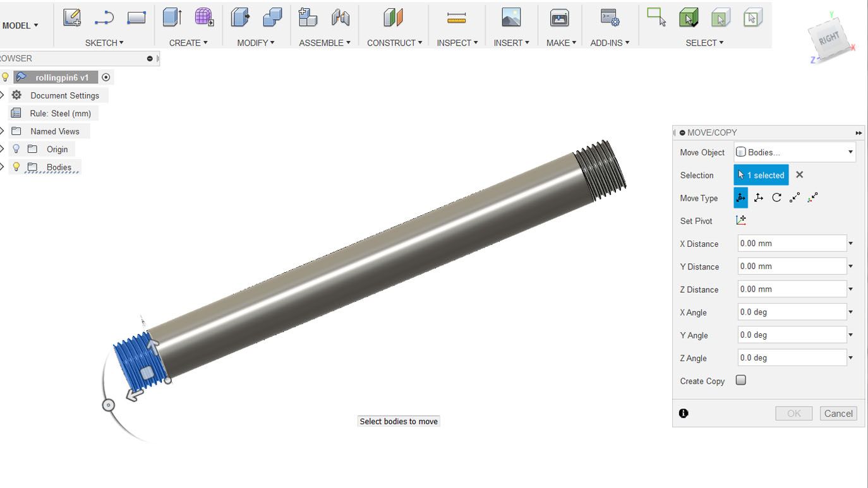
Task: Choose Free Move as the move type
Action: point(740,198)
